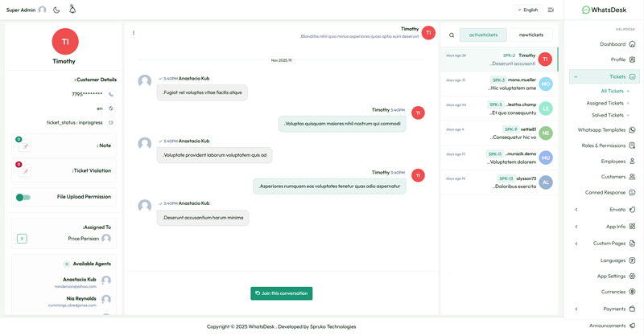The width and height of the screenshot is (644, 336).
Task: Switch to the newtickets tab
Action: coord(530,35)
